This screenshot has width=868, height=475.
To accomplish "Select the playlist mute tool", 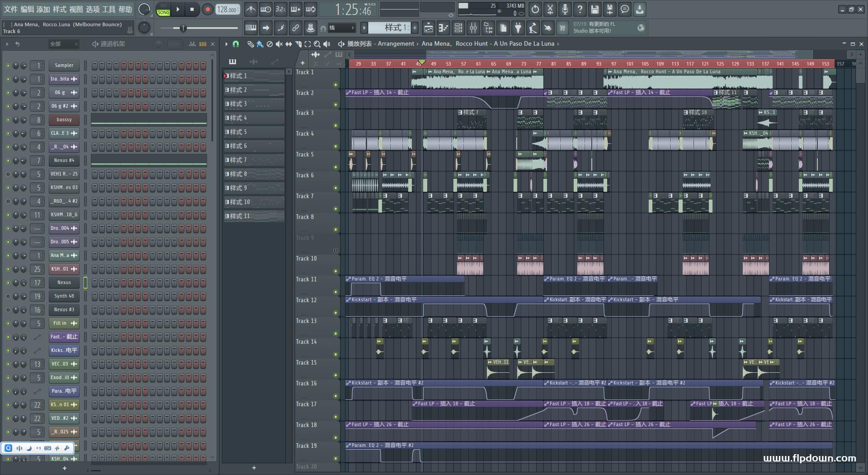I will 279,44.
